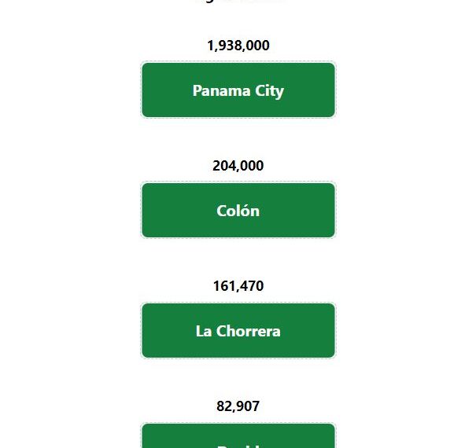Viewport: 476px width, 448px height.
Task: Select the green button below 82,907
Action: coord(238,436)
